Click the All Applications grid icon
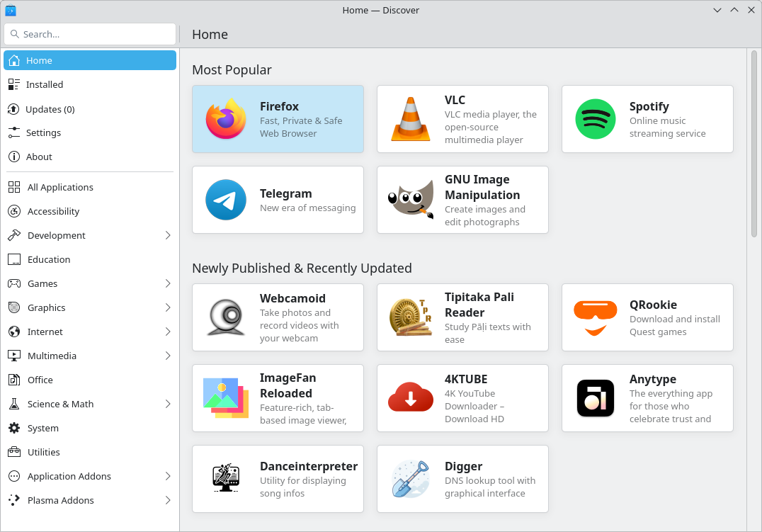The image size is (762, 532). click(x=14, y=187)
